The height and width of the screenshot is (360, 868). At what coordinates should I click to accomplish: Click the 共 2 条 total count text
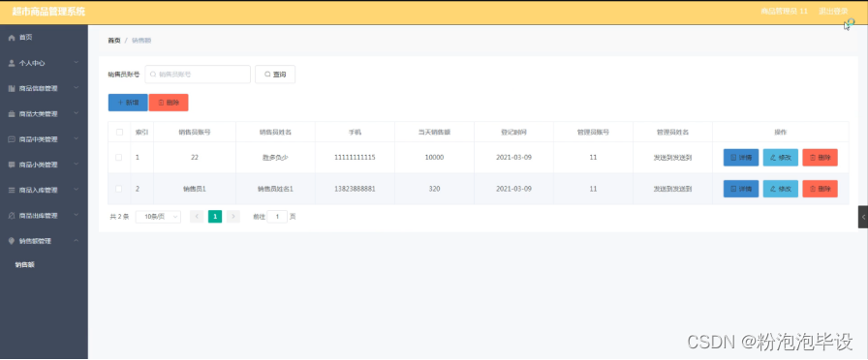119,217
